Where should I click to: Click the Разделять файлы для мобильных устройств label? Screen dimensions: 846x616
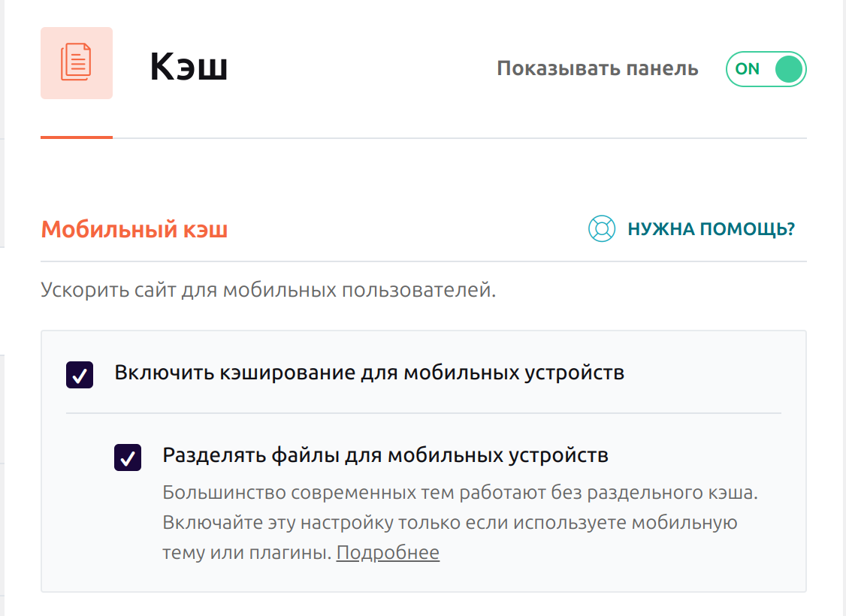pos(385,455)
